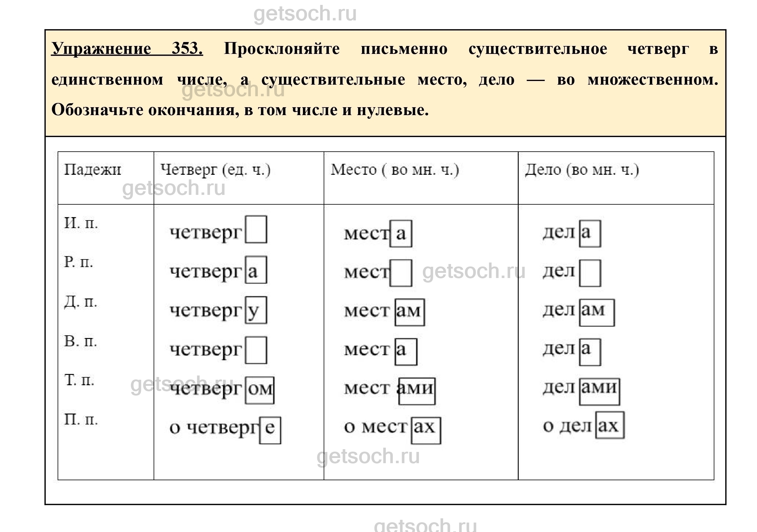Click the "Т. п." case label
Image resolution: width=757 pixels, height=532 pixels.
79,380
